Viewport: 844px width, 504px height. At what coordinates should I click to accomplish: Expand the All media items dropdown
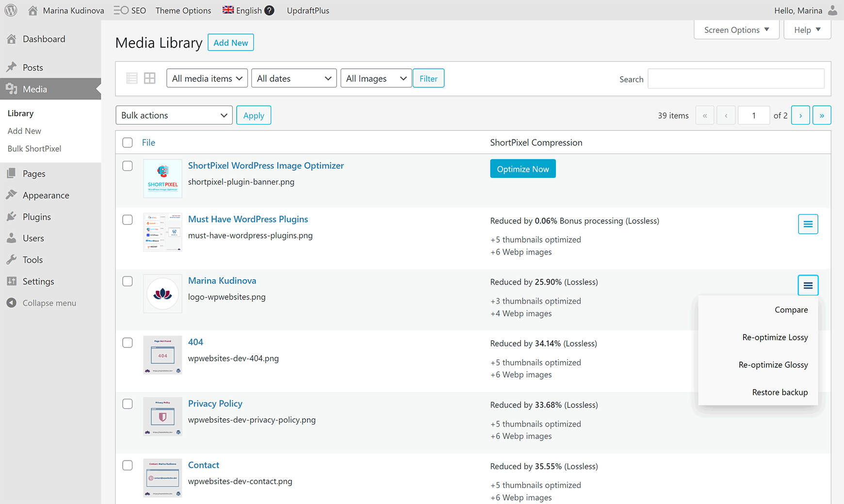207,78
